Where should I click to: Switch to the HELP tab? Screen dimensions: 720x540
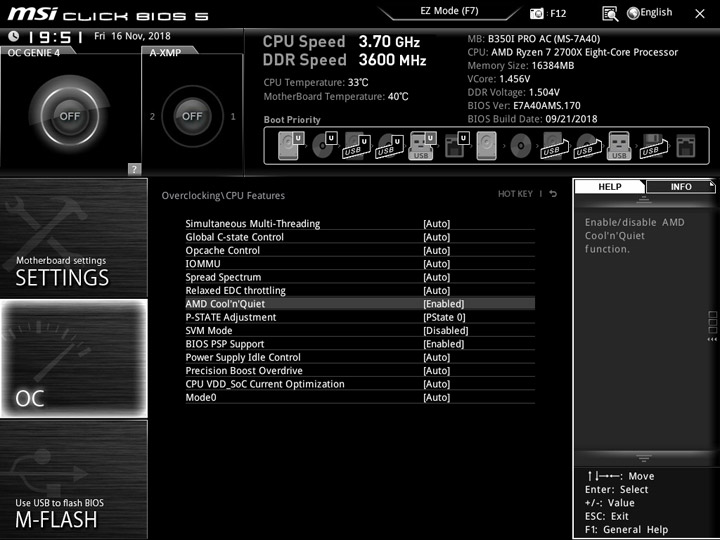610,186
